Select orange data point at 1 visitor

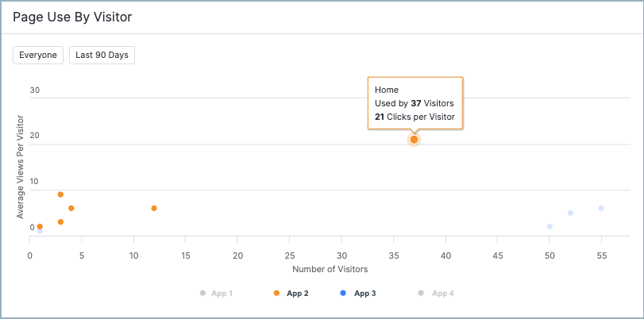(x=40, y=226)
